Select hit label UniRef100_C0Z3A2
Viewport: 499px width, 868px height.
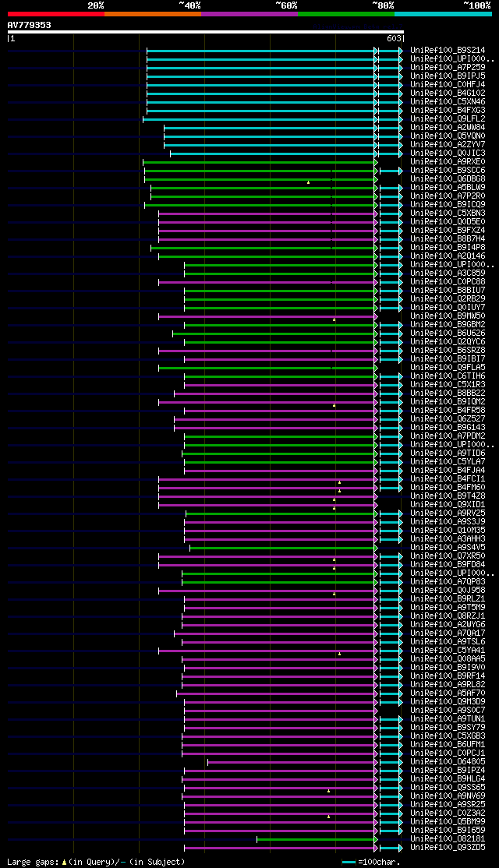tap(448, 813)
